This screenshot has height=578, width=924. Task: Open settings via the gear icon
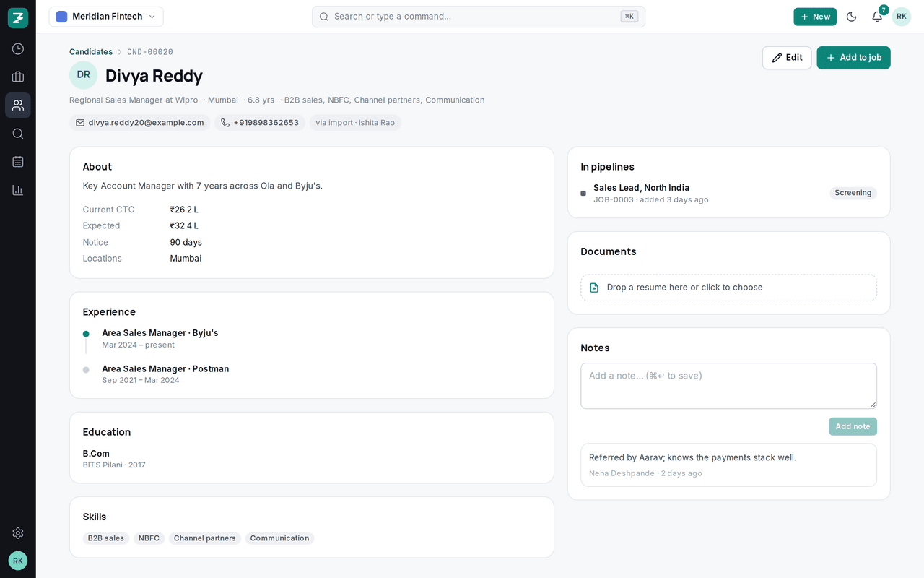click(x=18, y=533)
